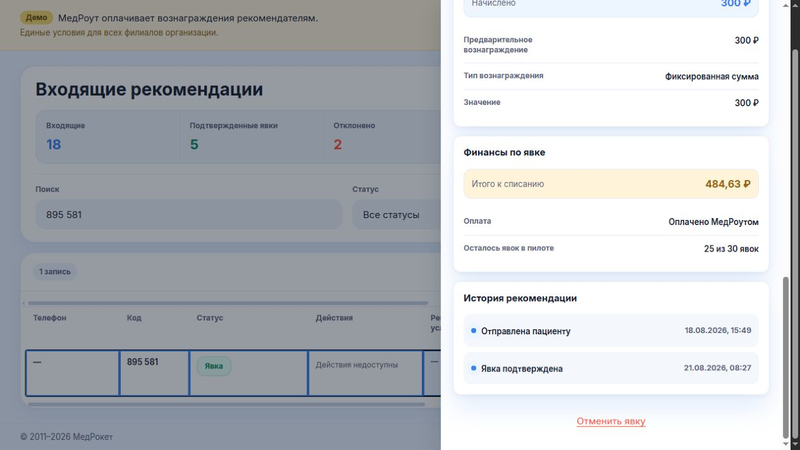Click the 'Фиксированная сумма' reward type value

coord(711,77)
